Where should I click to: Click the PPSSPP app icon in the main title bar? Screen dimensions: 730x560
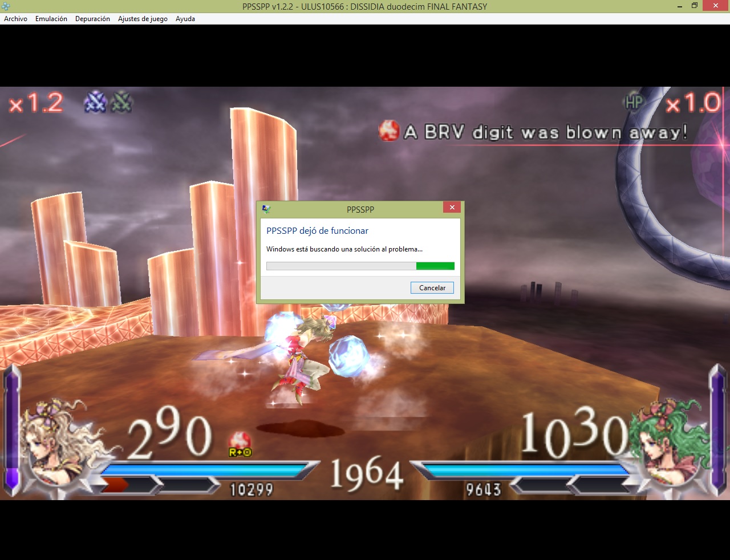click(x=6, y=6)
